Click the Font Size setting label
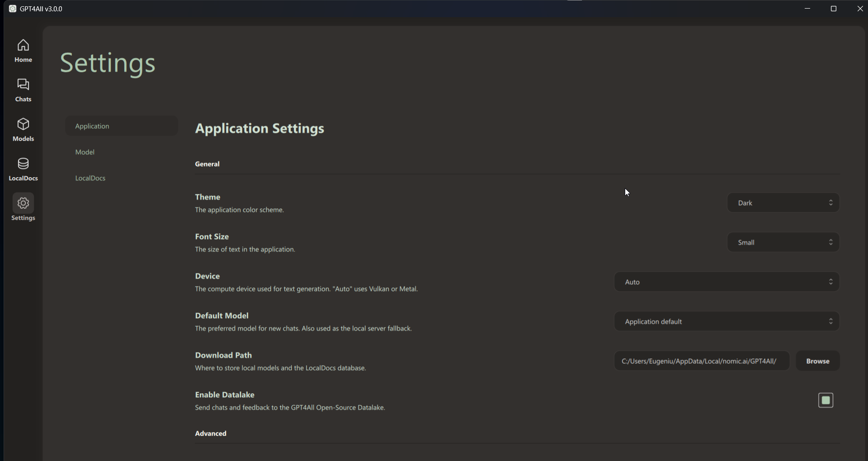Viewport: 868px width, 461px height. pos(212,236)
